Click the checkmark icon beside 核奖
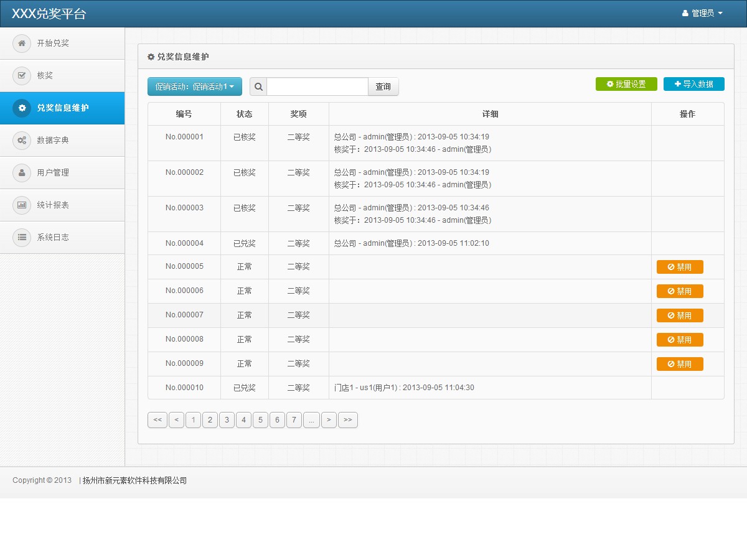Viewport: 747px width, 560px height. (22, 76)
